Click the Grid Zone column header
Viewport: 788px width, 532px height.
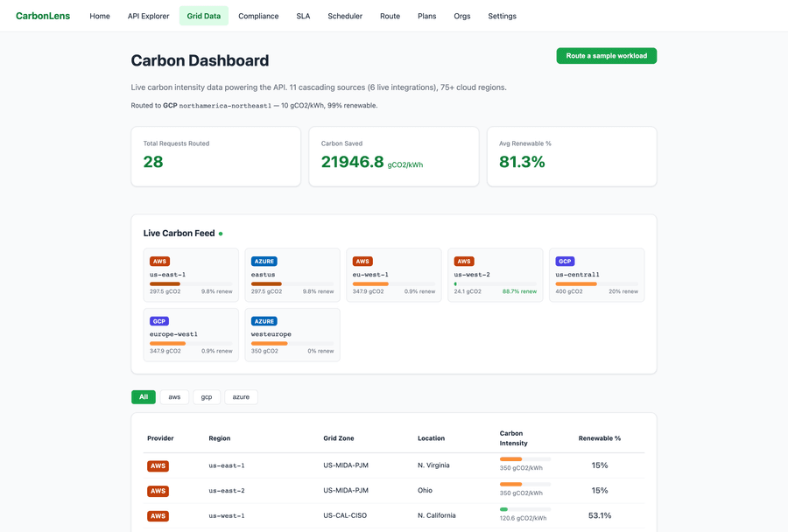339,438
